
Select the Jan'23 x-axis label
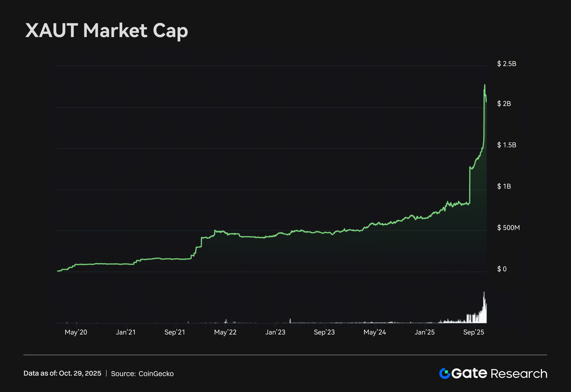pyautogui.click(x=275, y=332)
